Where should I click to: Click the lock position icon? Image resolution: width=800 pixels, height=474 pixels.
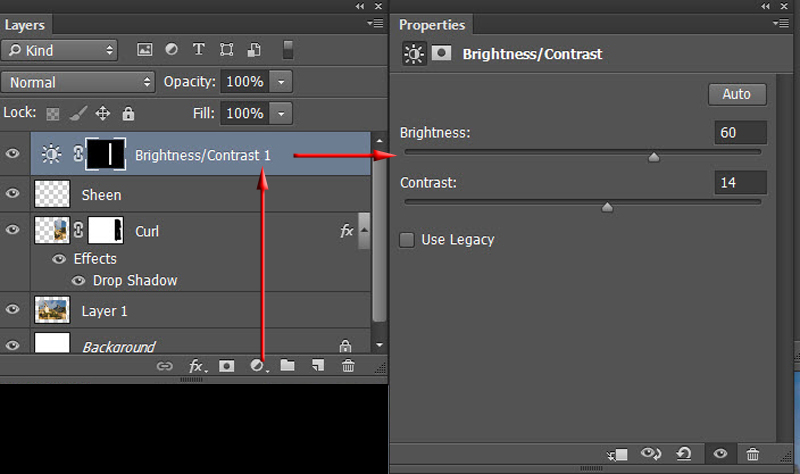tap(102, 114)
